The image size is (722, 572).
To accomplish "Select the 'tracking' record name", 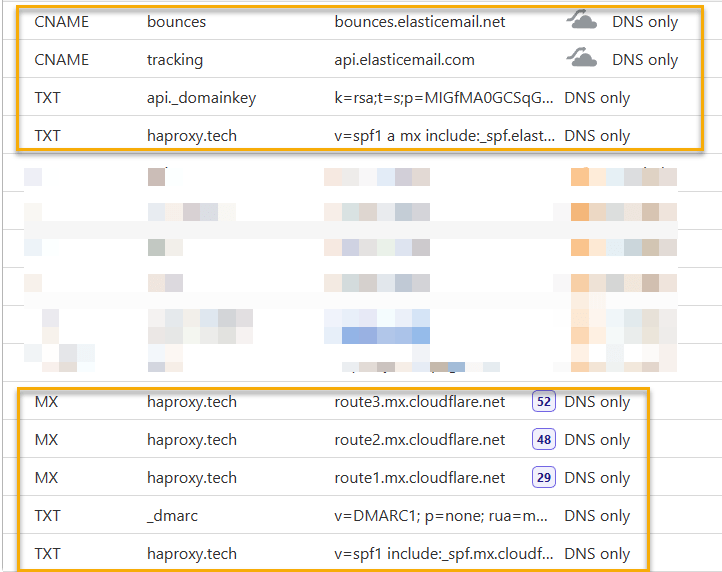I will 175,60.
